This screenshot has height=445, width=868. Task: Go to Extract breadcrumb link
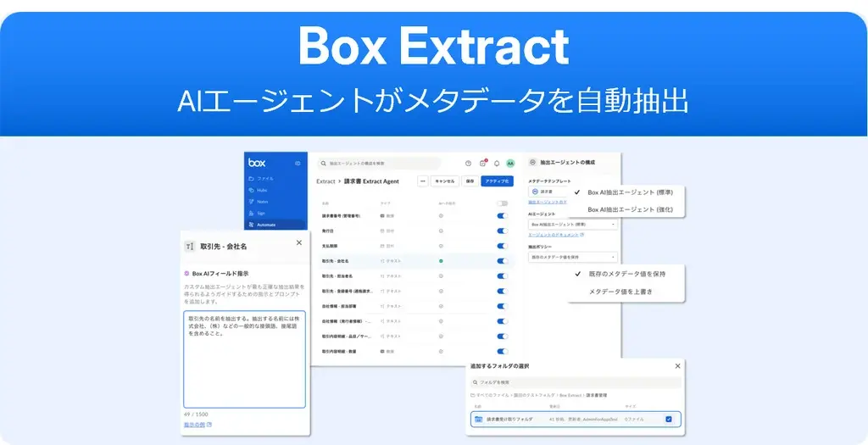pyautogui.click(x=325, y=181)
